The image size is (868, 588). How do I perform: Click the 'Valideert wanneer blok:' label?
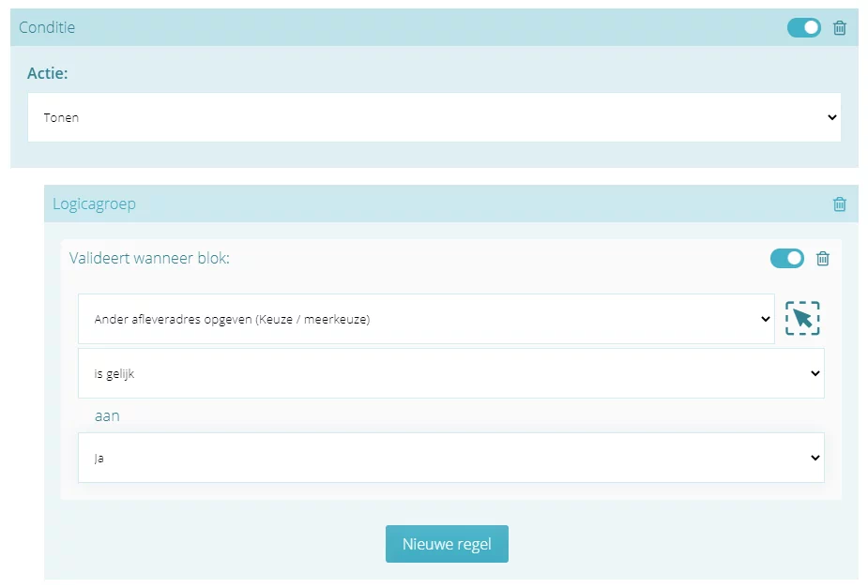[149, 258]
